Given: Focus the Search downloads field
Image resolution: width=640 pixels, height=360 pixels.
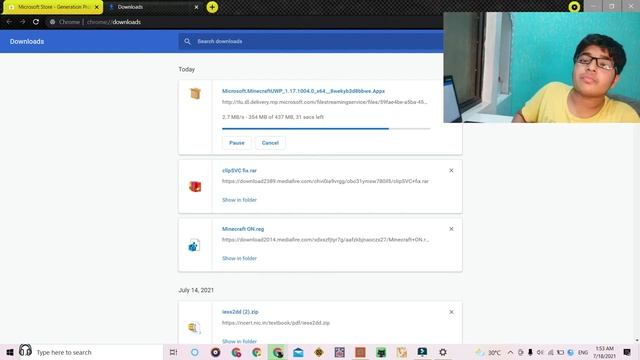Looking at the screenshot, I should pyautogui.click(x=310, y=41).
